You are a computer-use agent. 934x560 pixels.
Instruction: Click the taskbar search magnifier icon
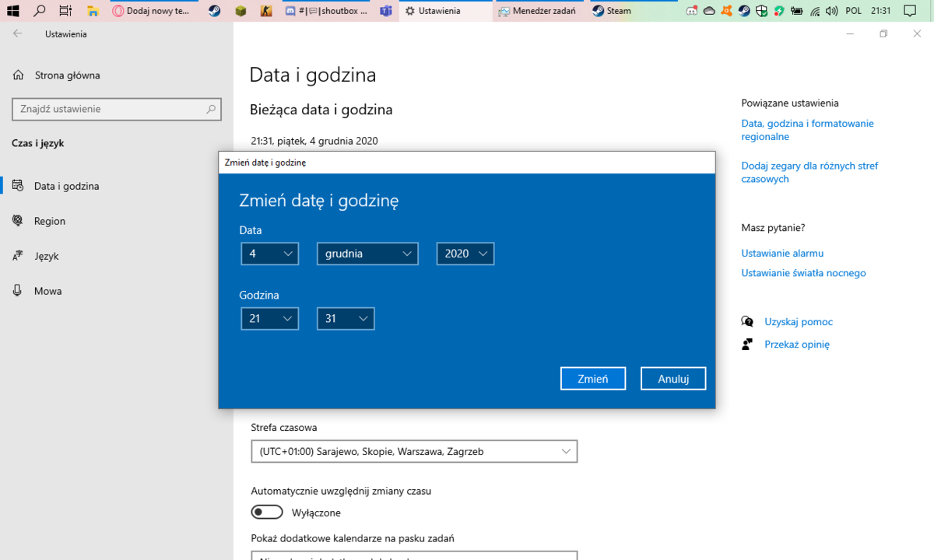pyautogui.click(x=40, y=11)
